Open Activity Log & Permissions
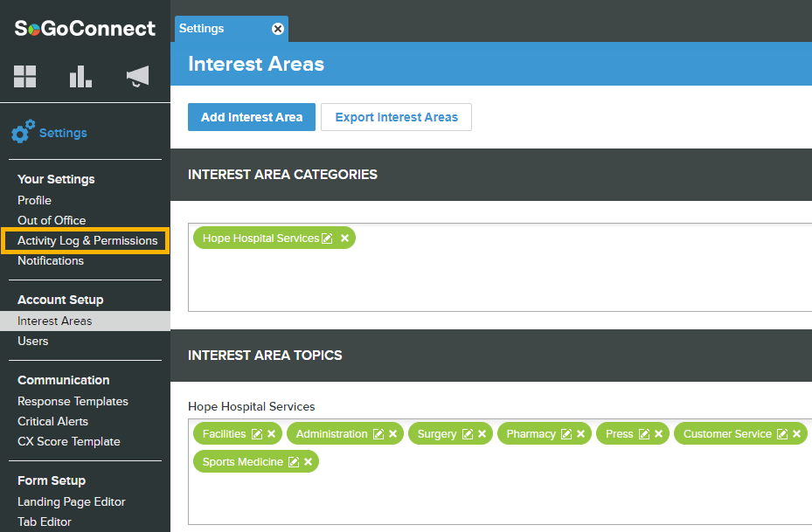This screenshot has width=812, height=532. point(87,241)
